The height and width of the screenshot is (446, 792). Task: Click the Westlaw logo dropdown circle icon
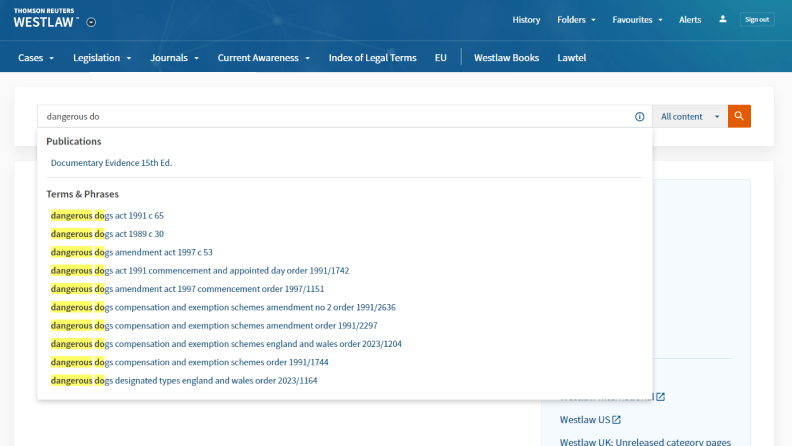tap(91, 22)
